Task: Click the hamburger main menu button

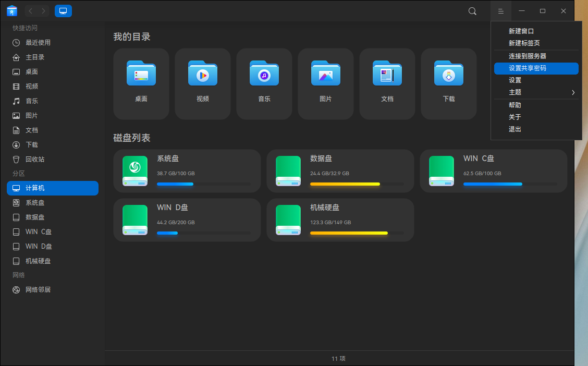Action: [x=500, y=11]
